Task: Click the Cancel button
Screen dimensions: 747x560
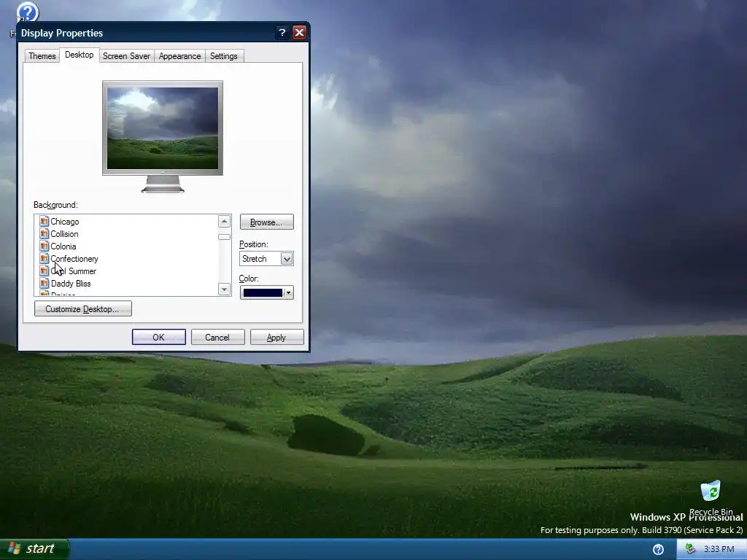Action: tap(217, 337)
